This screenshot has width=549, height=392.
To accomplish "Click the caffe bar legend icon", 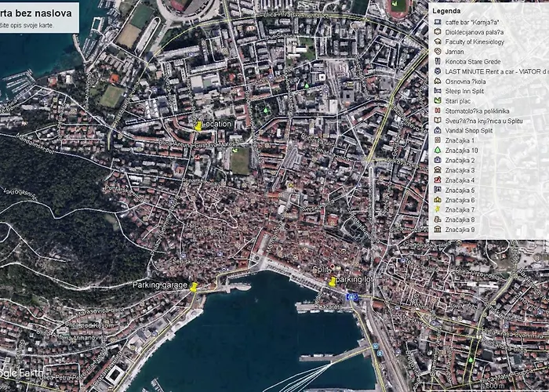I will (437, 22).
